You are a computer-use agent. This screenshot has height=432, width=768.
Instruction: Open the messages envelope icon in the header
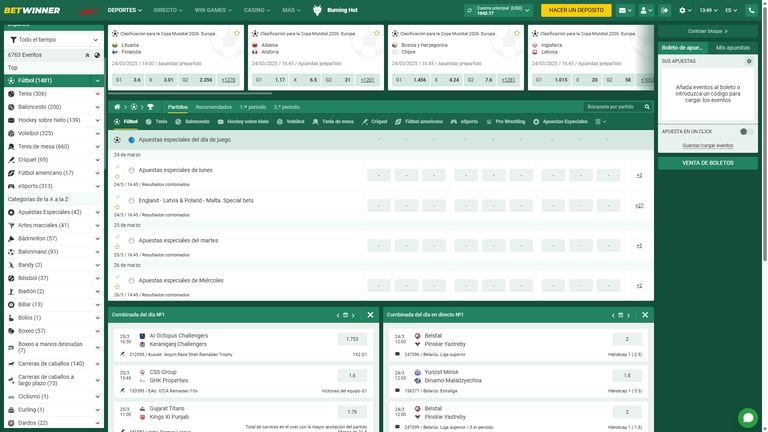click(x=622, y=10)
